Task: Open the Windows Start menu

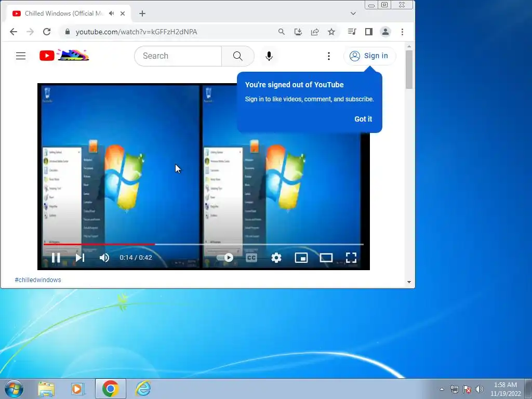Action: 14,389
